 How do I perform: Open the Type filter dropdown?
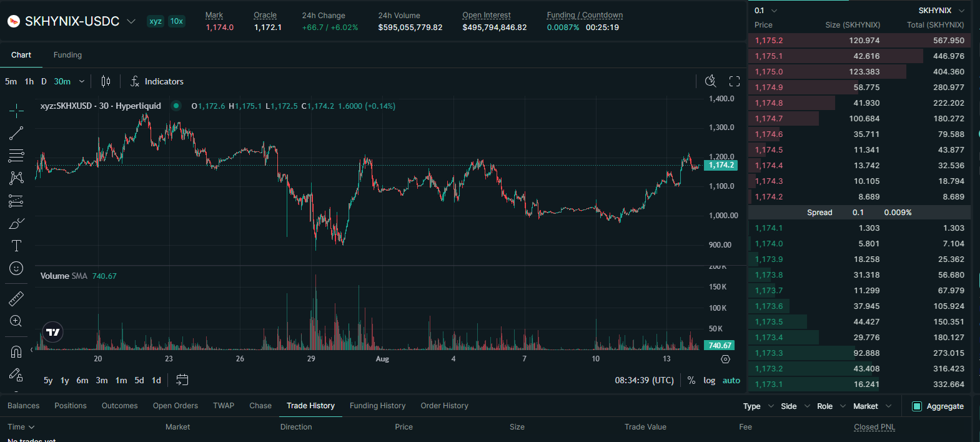tap(758, 406)
